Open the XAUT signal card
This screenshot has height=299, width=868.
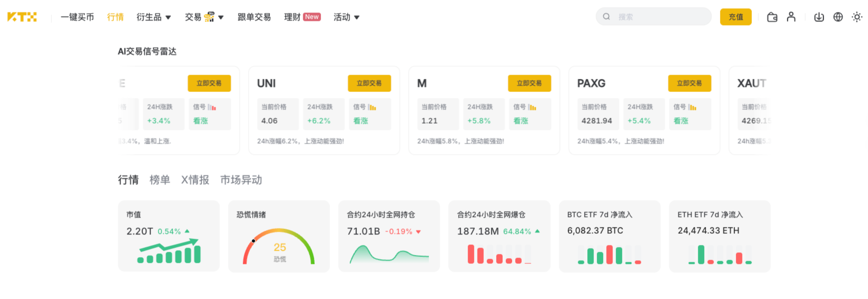[x=751, y=110]
